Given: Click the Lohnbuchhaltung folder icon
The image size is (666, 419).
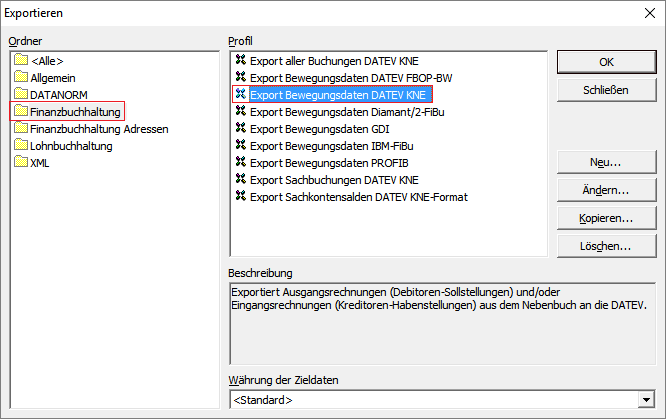Looking at the screenshot, I should click(x=21, y=144).
